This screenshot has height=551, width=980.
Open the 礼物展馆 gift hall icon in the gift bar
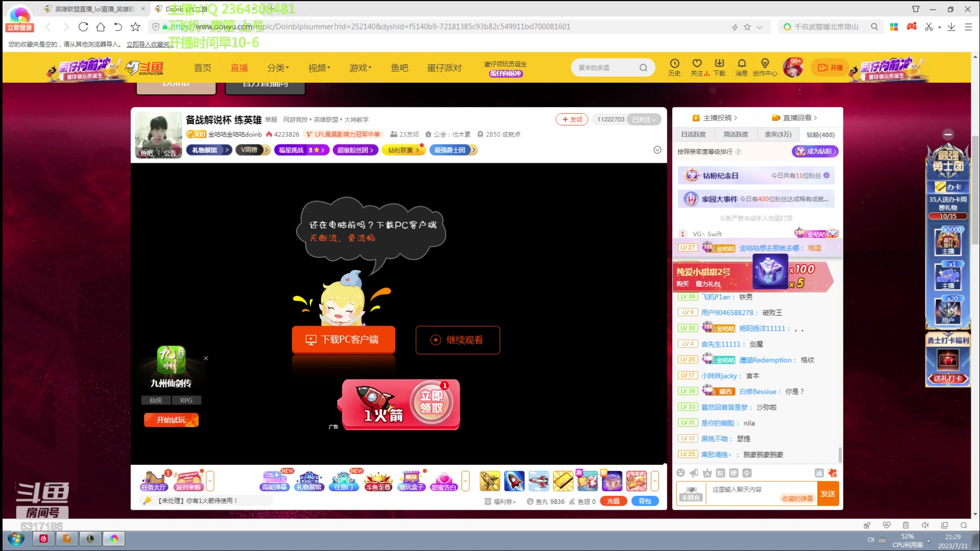tap(309, 481)
